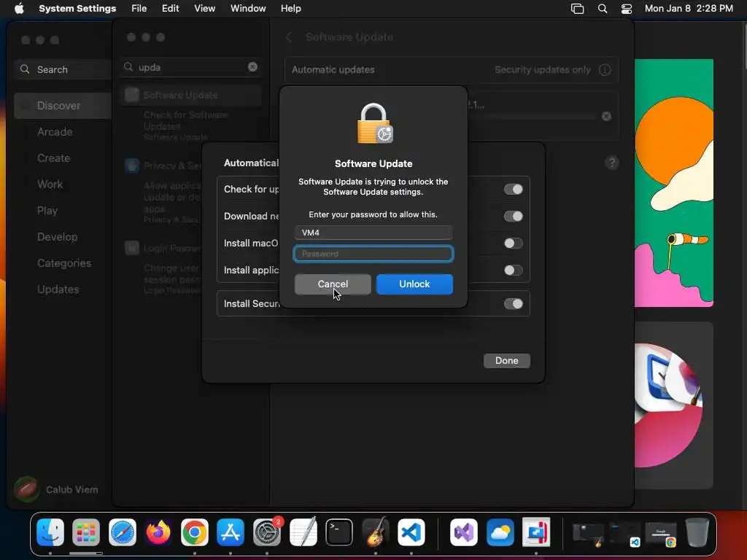Open the Apple menu

pyautogui.click(x=19, y=9)
